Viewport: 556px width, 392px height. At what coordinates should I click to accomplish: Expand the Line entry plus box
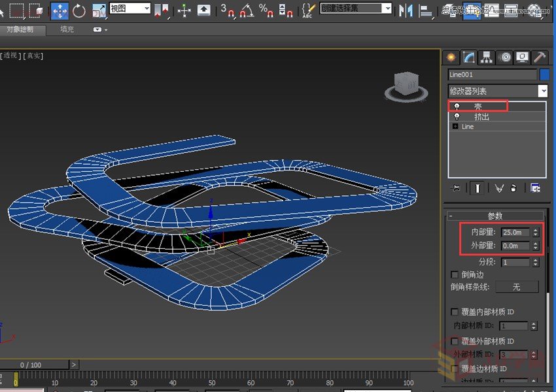[x=455, y=126]
